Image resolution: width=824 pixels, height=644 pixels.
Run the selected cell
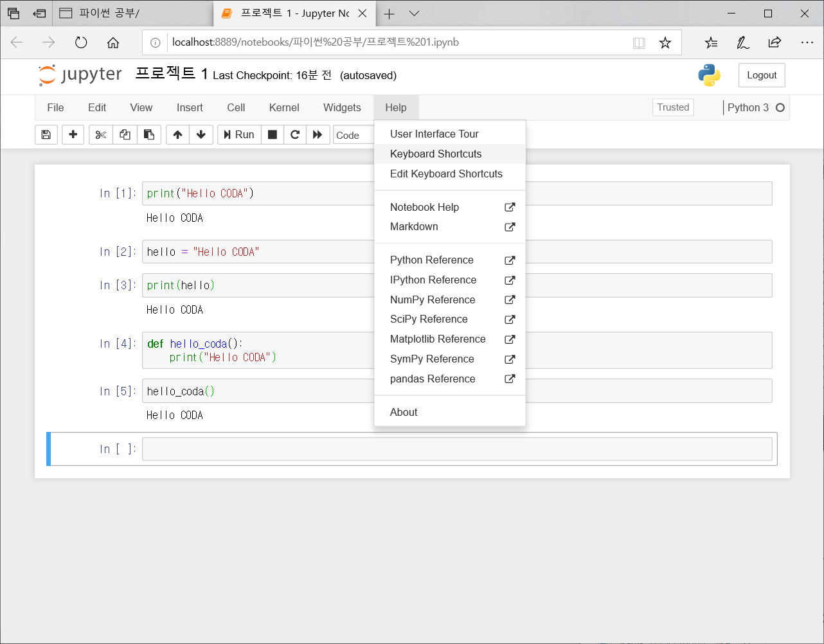239,135
